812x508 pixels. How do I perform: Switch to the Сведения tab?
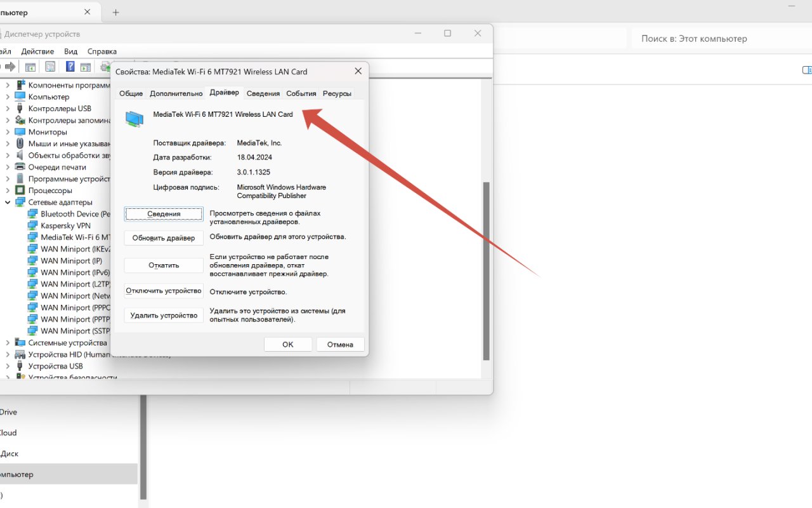[263, 93]
